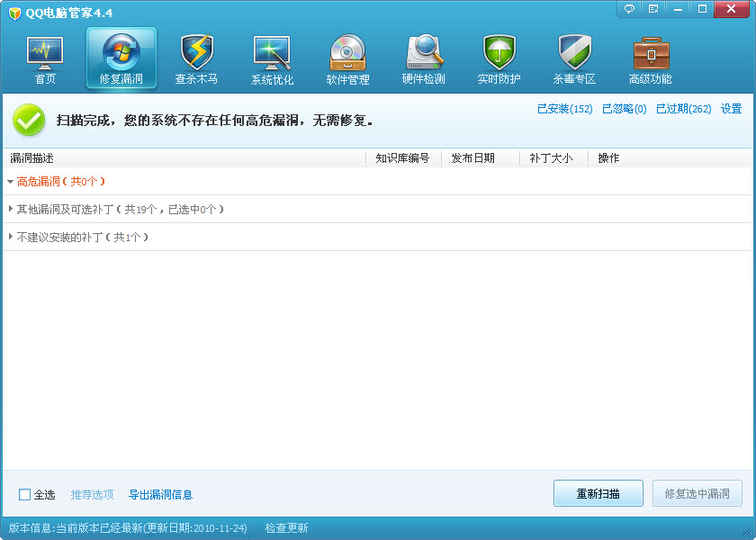The width and height of the screenshot is (756, 540).
Task: Open 硬件检测 hardware detection
Action: [x=423, y=59]
